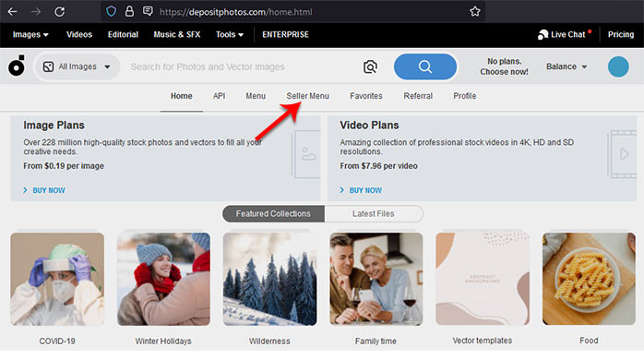Open the Winter Holidays collection thumbnail
The image size is (644, 359).
[163, 279]
